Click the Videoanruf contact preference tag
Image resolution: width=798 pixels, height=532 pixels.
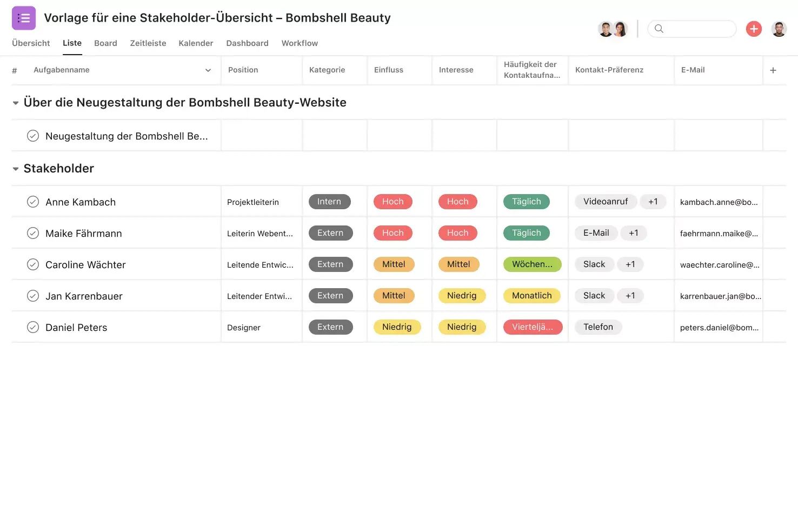(606, 202)
